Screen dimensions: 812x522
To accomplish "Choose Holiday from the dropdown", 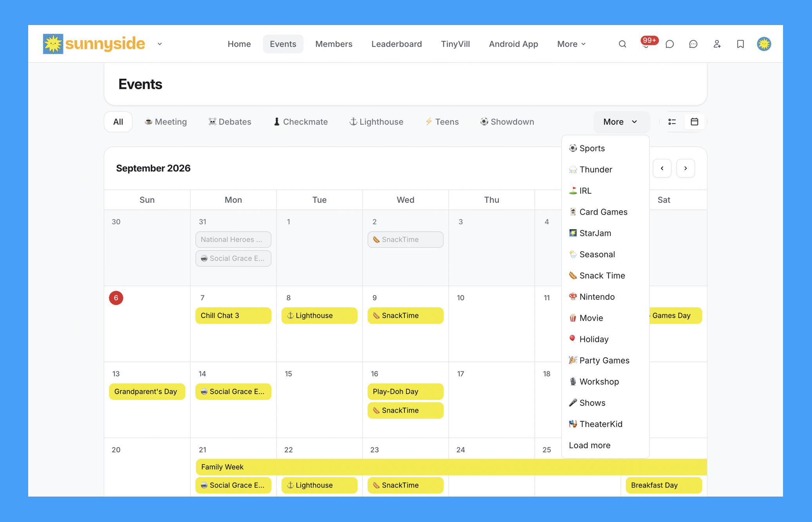I will [605, 339].
